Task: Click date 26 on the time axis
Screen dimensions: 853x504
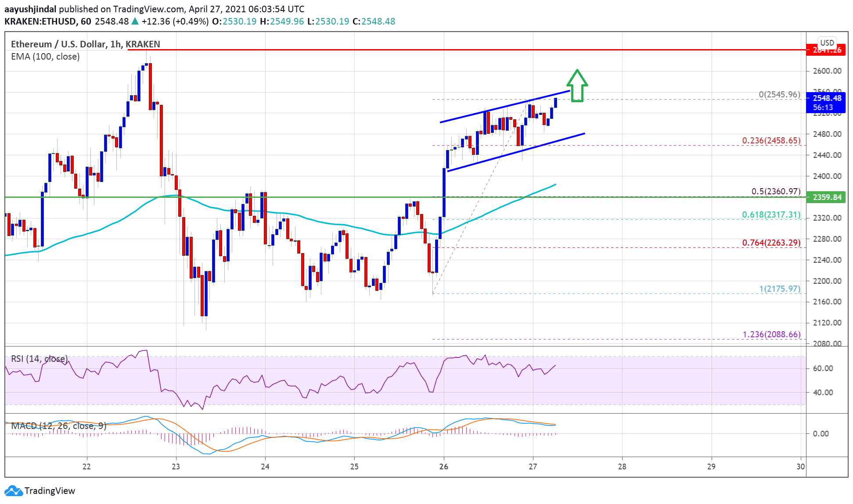Action: 443,467
